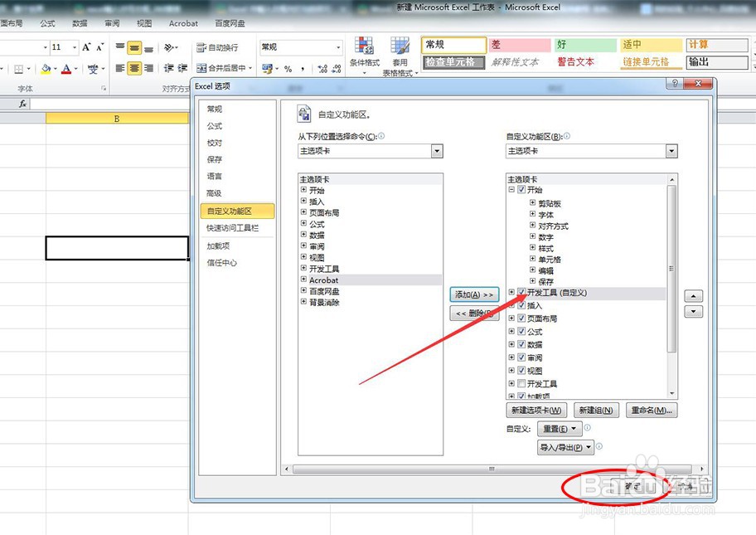The width and height of the screenshot is (756, 535).
Task: Apply top vertical alignment
Action: click(x=120, y=47)
